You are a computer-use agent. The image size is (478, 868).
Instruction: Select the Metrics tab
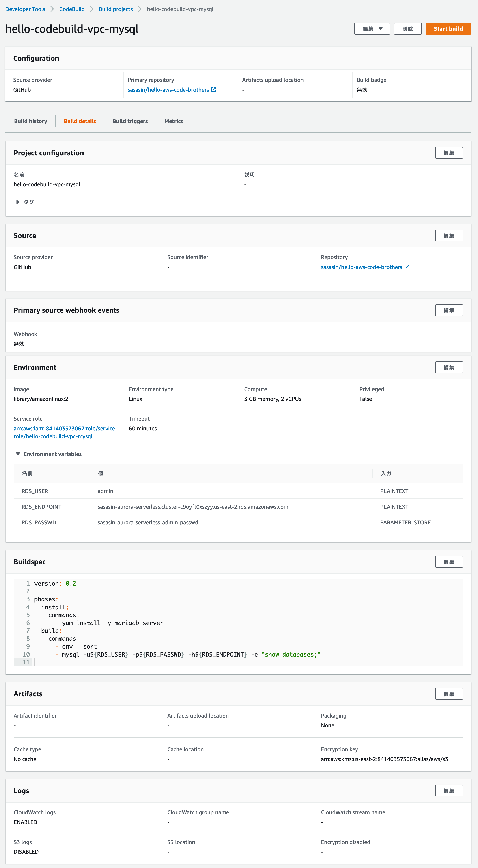click(173, 121)
